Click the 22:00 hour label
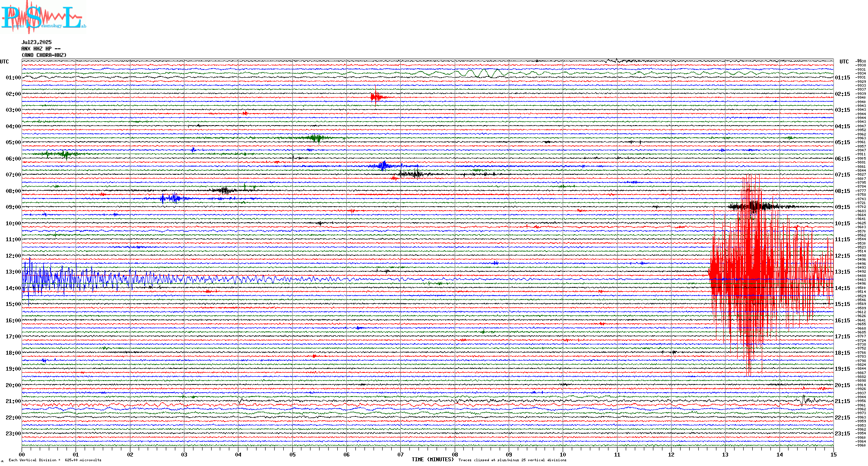The height and width of the screenshot is (466, 868). point(13,418)
